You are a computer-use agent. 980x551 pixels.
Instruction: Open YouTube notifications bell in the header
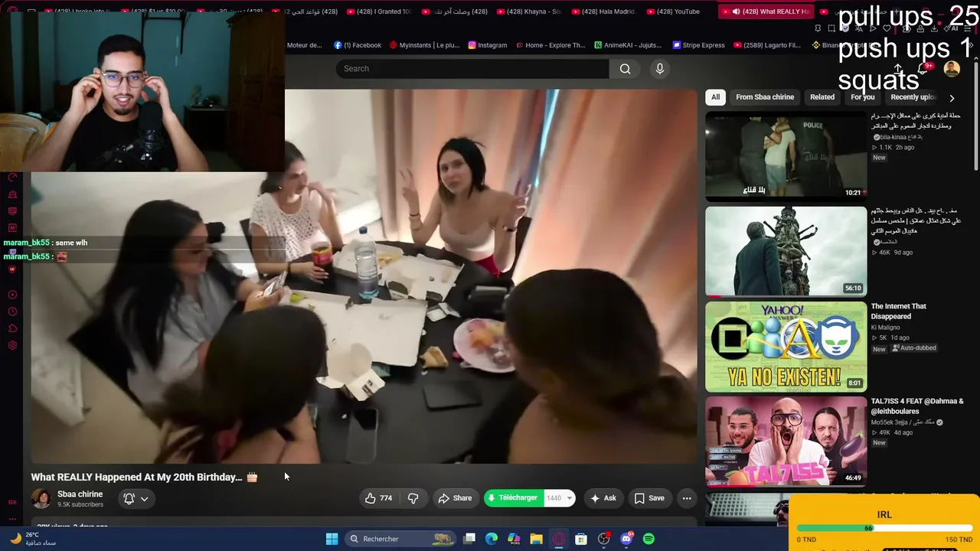point(923,69)
